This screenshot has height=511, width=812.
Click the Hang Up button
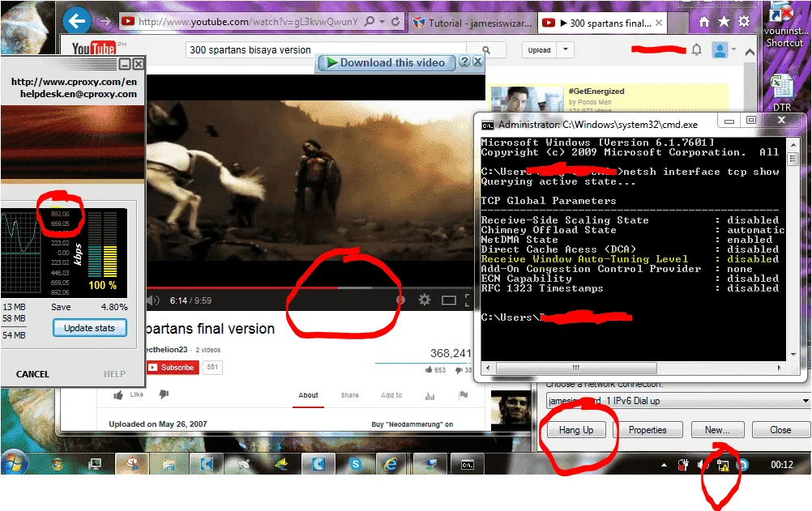(x=576, y=430)
